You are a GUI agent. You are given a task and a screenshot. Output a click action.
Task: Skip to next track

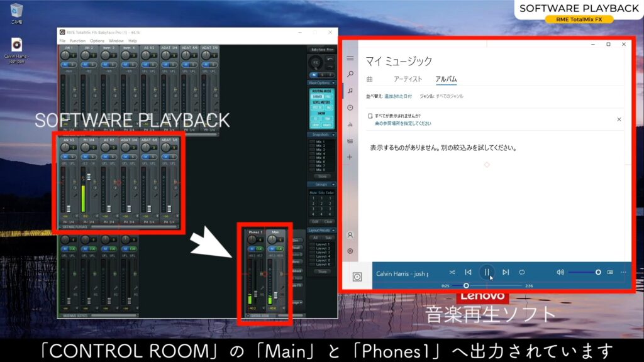[x=506, y=272]
